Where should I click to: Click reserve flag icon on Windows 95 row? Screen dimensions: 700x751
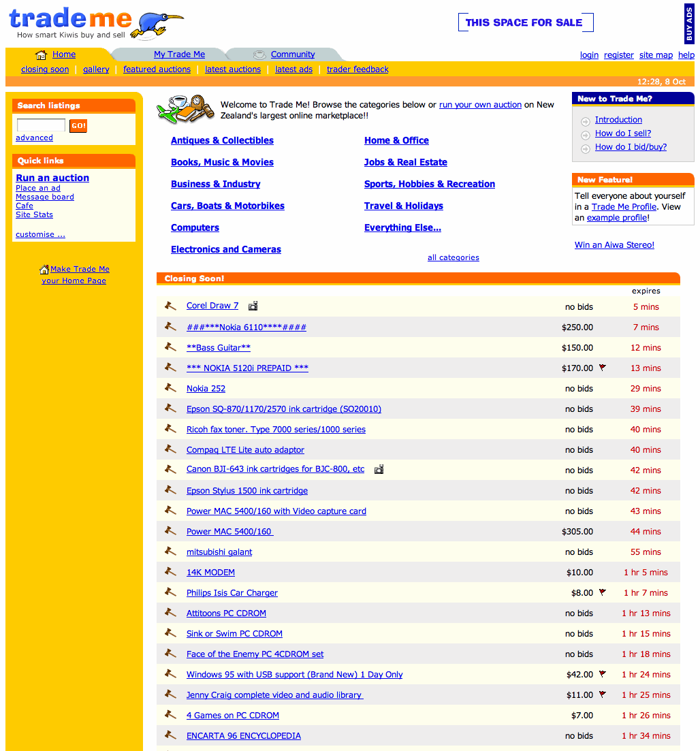[x=603, y=674]
